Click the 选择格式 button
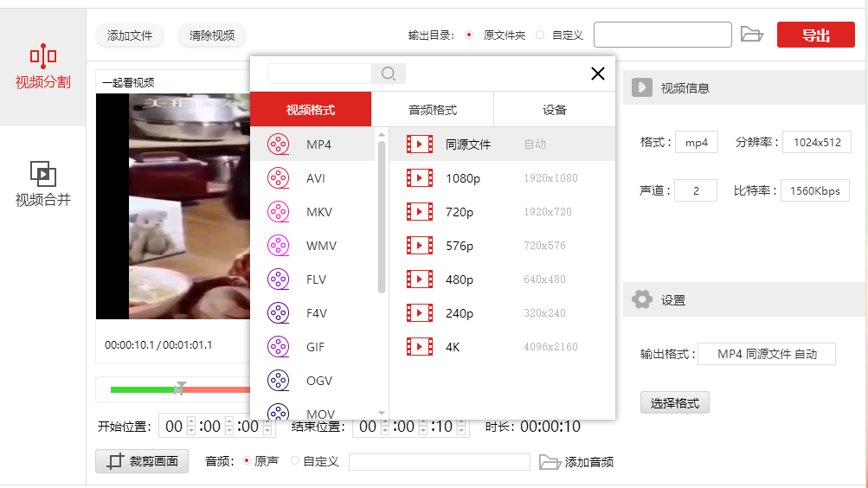 674,403
